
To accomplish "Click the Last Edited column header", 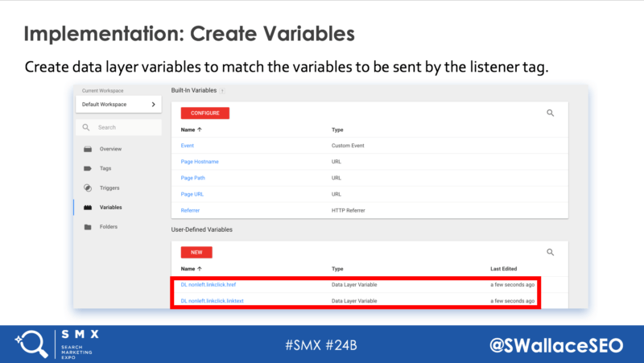I will point(504,269).
